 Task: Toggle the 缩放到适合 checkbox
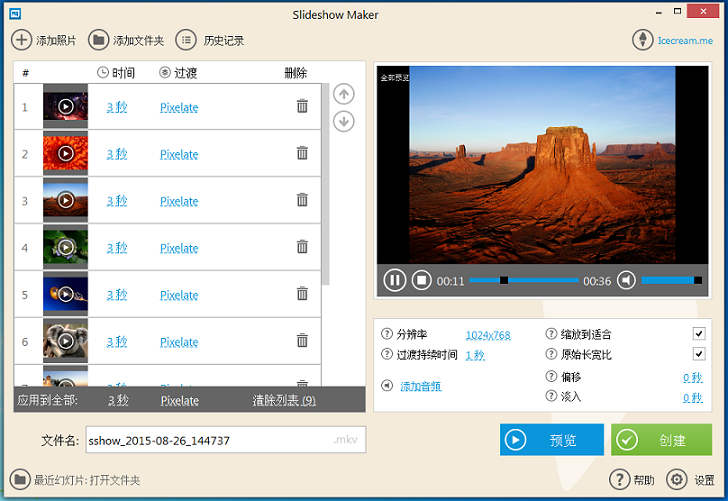tap(699, 334)
